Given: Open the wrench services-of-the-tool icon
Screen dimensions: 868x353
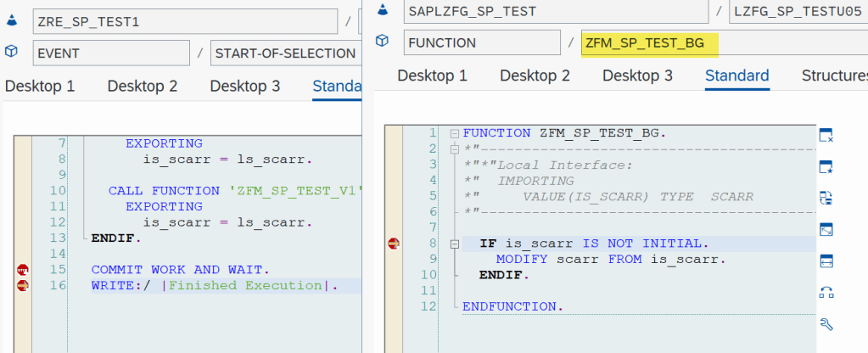Looking at the screenshot, I should click(x=826, y=324).
